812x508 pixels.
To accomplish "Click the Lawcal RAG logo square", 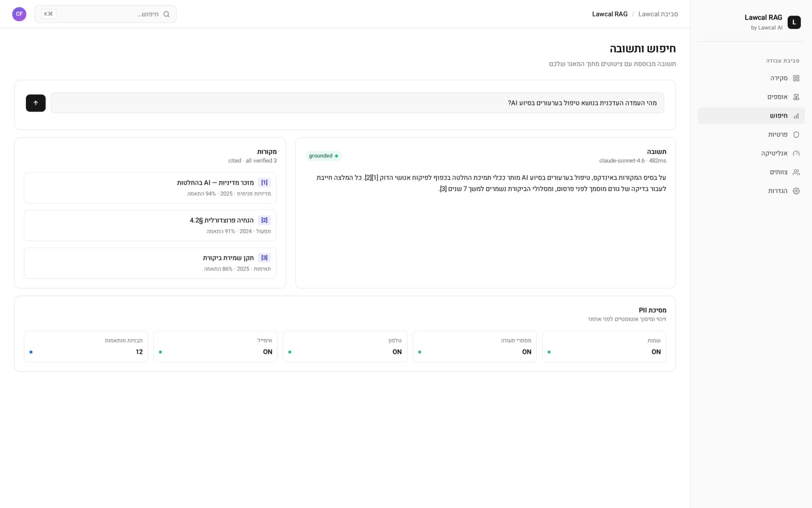I will pyautogui.click(x=794, y=22).
